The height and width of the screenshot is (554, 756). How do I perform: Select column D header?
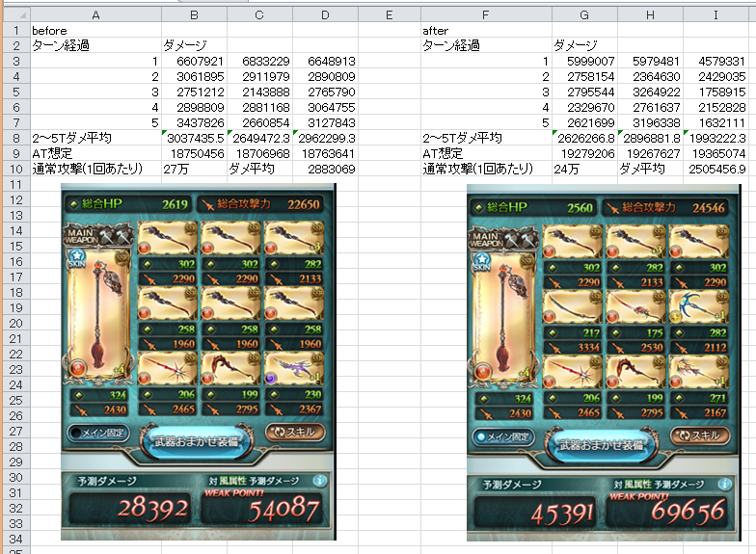click(x=326, y=15)
